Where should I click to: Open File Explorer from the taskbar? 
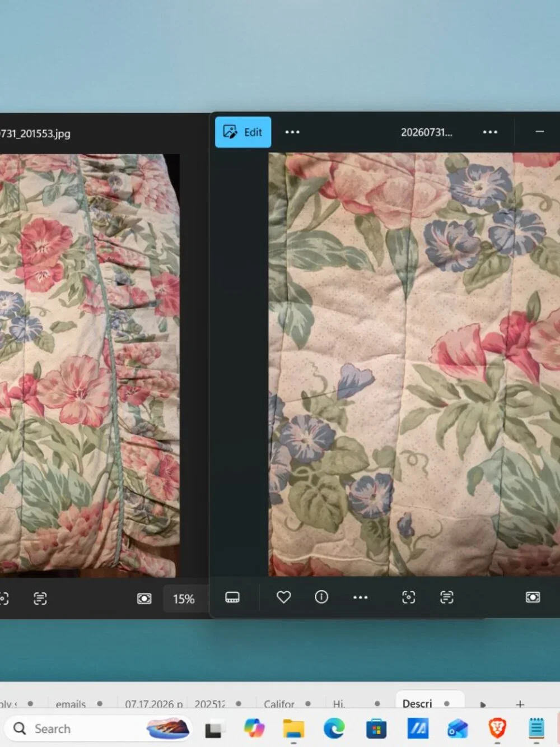(x=293, y=729)
